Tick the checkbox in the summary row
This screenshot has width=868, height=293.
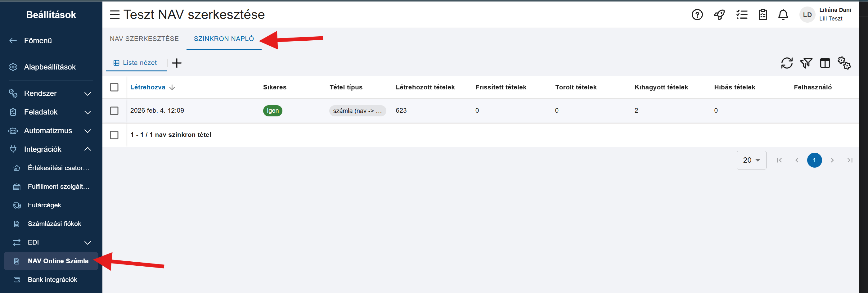pos(114,135)
